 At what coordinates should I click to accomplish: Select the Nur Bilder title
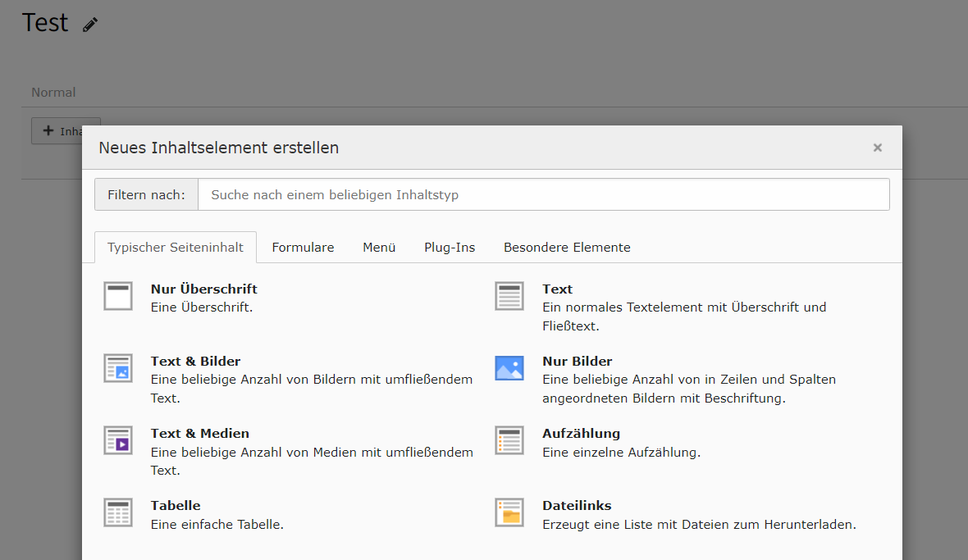pos(578,361)
